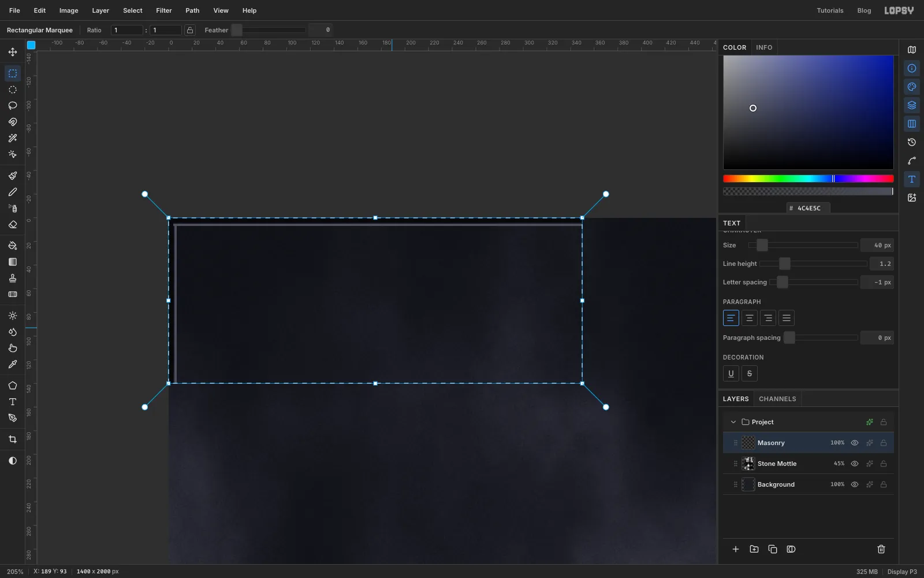Adjust the hue spectrum slider

808,179
